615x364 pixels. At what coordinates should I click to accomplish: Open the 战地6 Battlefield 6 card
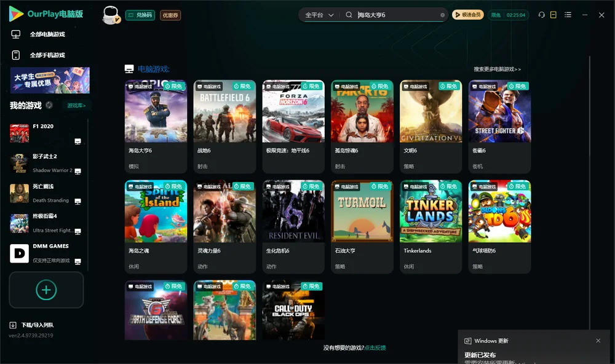(224, 126)
